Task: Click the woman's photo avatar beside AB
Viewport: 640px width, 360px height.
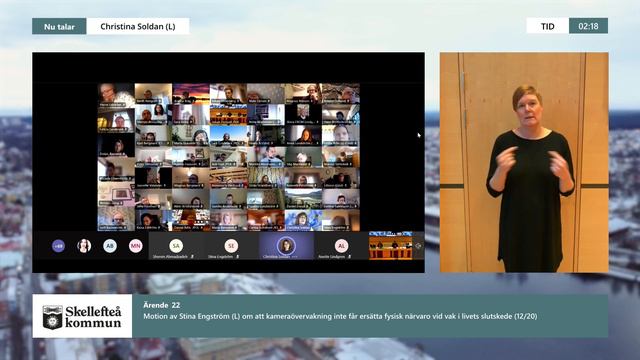Action: pos(84,246)
